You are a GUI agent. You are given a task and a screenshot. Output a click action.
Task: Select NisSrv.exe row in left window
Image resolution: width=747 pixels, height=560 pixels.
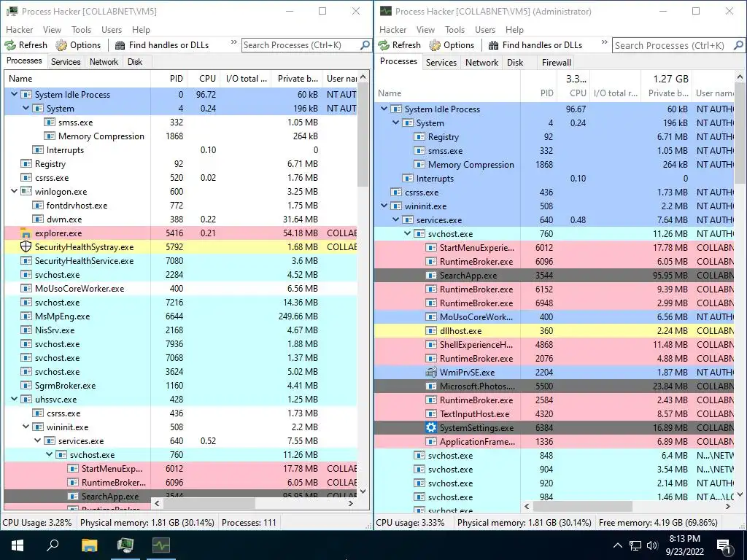(181, 330)
